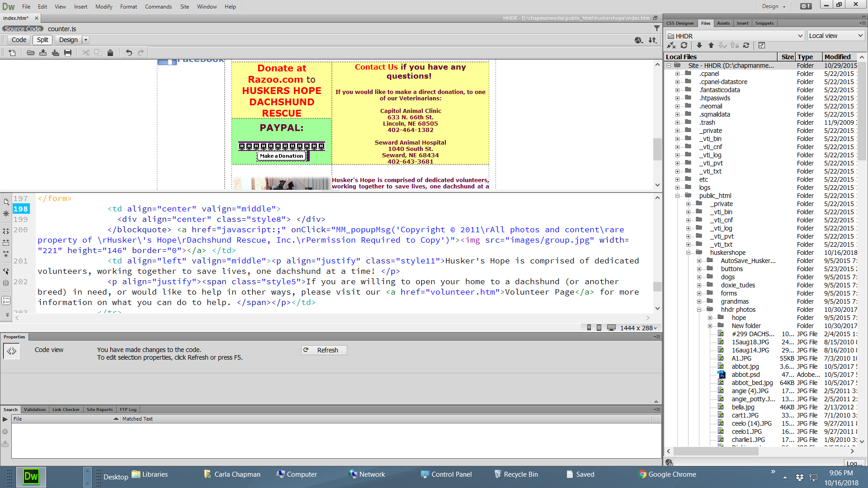Open window size 1444 x 288 dropdown
This screenshot has height=488, width=868.
tap(638, 328)
